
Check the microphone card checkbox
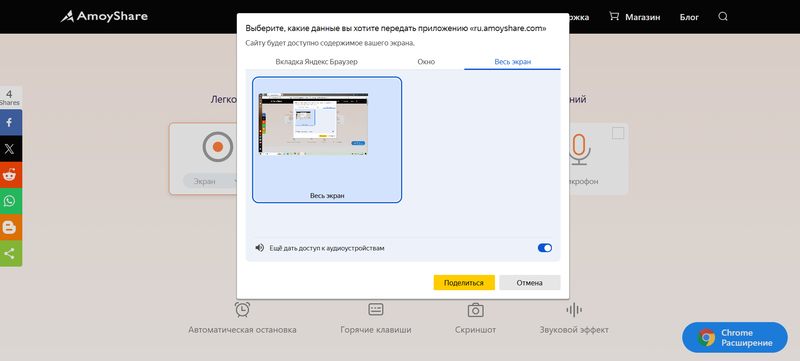coord(618,133)
